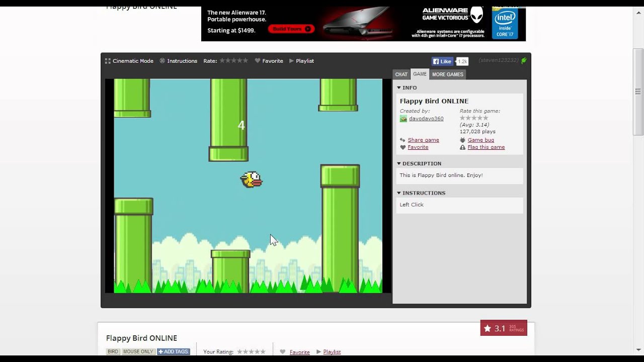Set Your Rating stars below the game

click(251, 351)
